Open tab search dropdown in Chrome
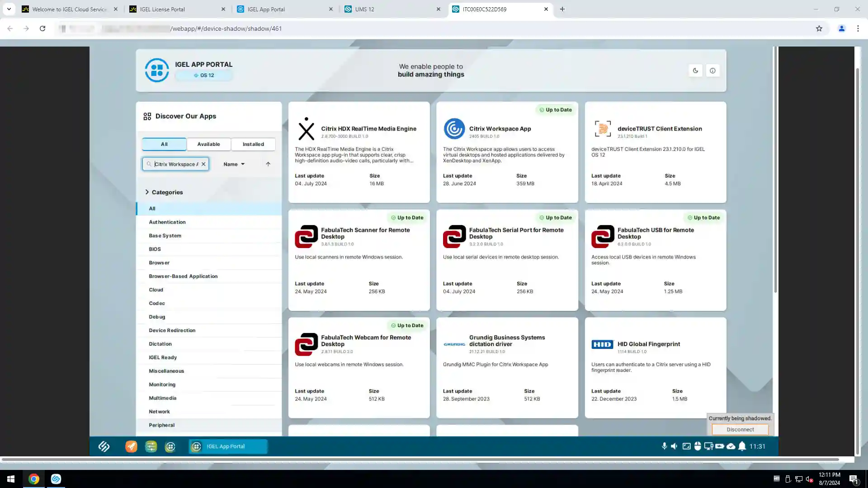Image resolution: width=868 pixels, height=488 pixels. (9, 9)
